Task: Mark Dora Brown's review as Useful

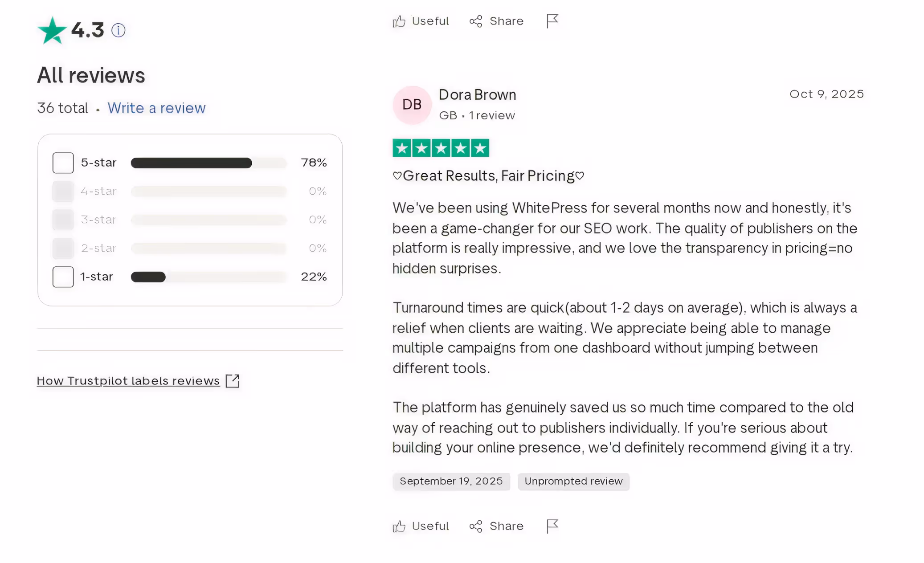Action: pos(420,526)
